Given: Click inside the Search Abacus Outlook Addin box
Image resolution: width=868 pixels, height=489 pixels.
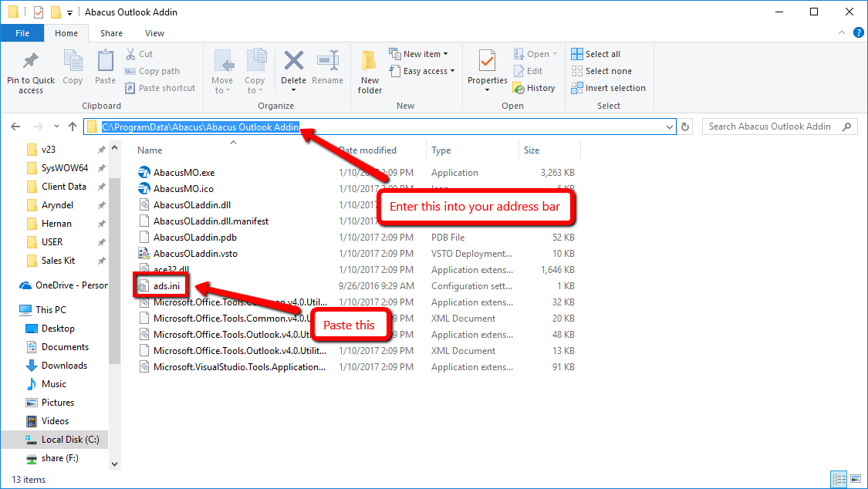Looking at the screenshot, I should [x=772, y=126].
